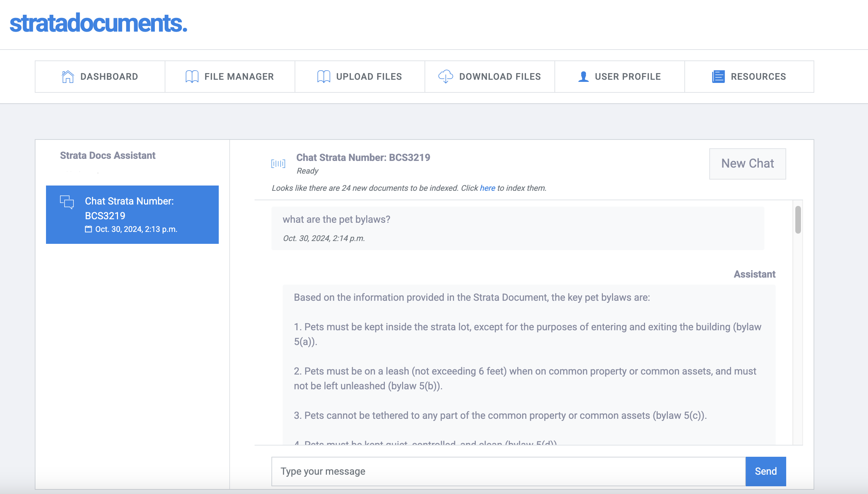Open the User Profile page
The width and height of the screenshot is (868, 494).
coord(620,77)
